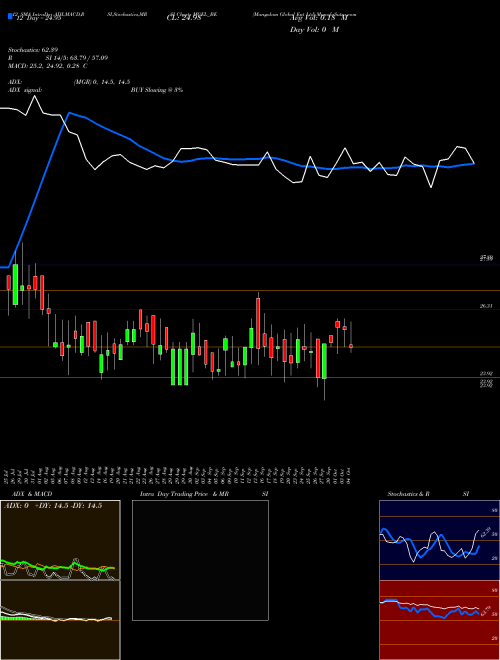Select the '(MGR) 0, 14.5, 14.5' values
This screenshot has height=660, width=500.
point(101,82)
